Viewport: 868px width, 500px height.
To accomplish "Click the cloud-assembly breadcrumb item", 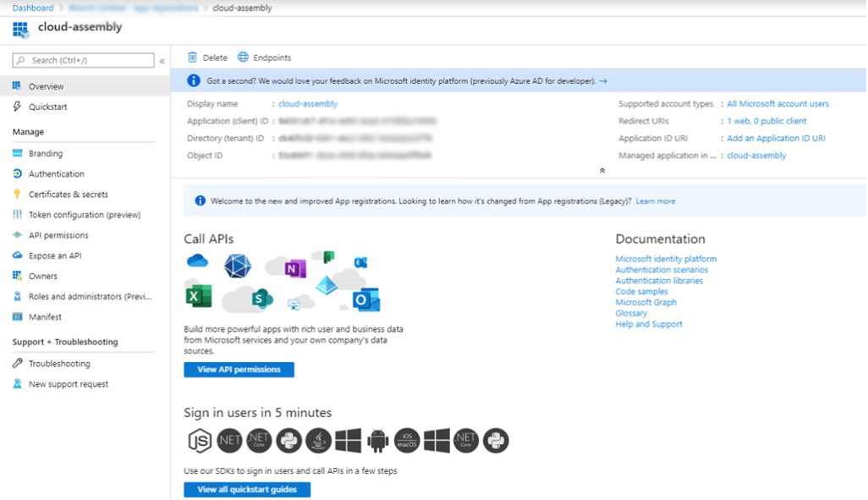I will point(242,8).
